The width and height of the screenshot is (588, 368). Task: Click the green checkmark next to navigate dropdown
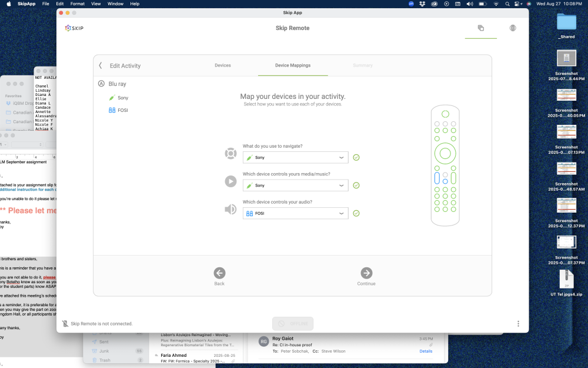point(356,157)
